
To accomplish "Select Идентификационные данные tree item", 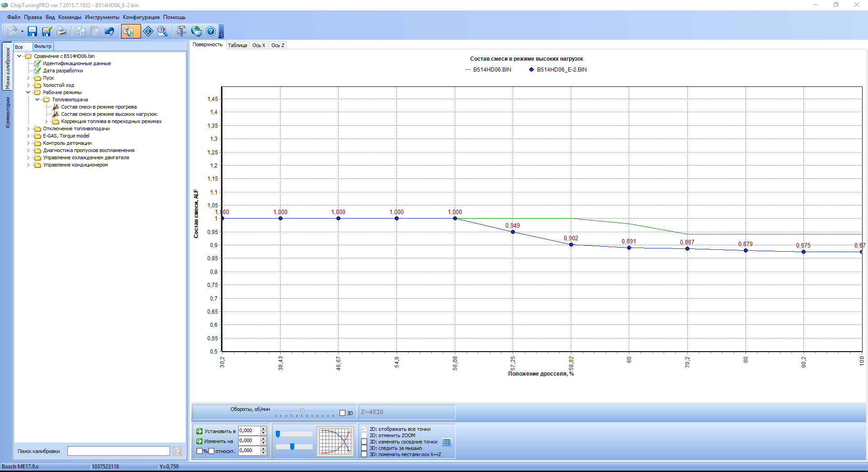I will pos(77,63).
